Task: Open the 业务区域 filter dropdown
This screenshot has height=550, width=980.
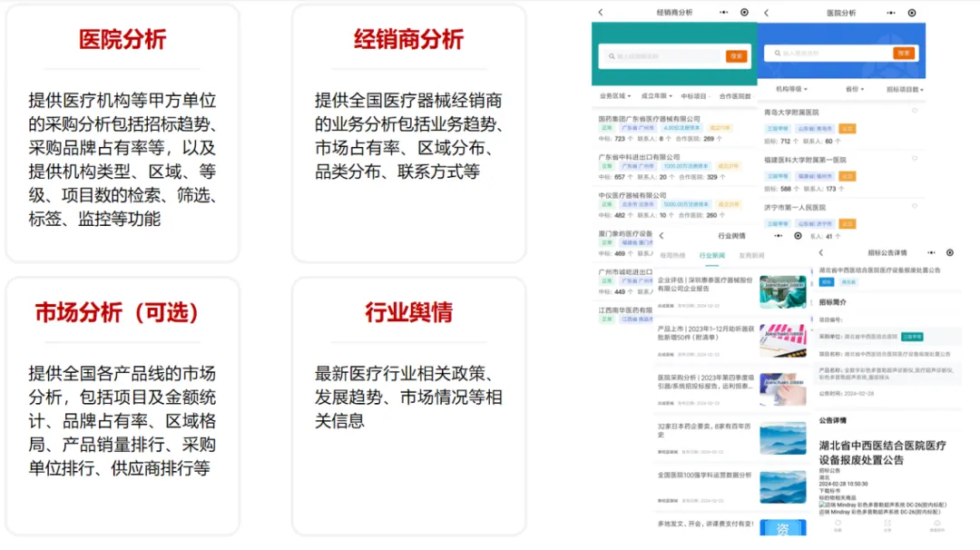Action: tap(612, 93)
